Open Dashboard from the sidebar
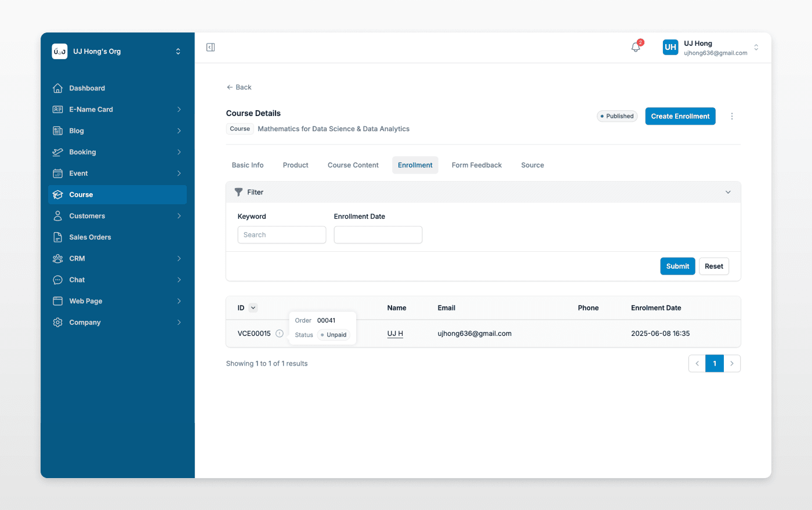This screenshot has width=812, height=510. pos(87,88)
